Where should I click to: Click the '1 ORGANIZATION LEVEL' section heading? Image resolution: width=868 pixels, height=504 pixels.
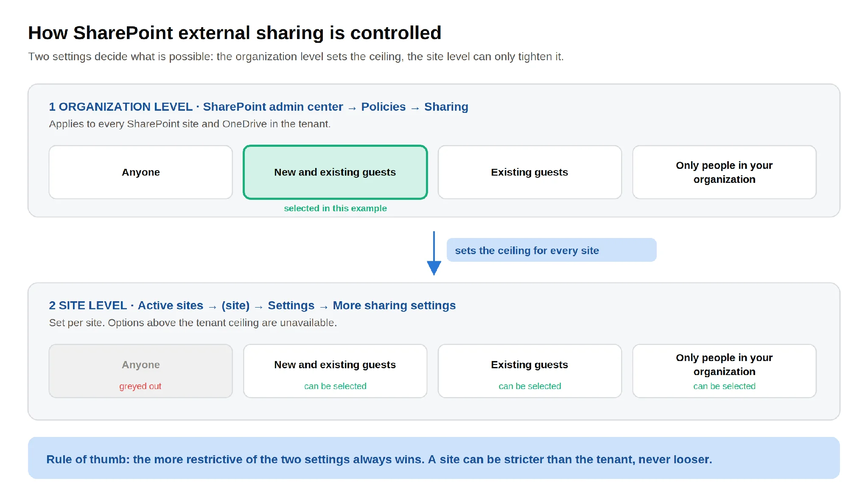pos(258,106)
